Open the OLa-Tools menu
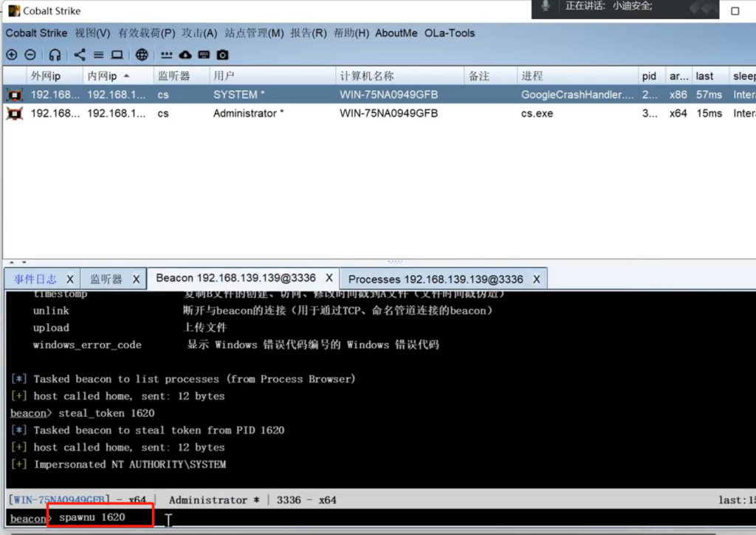 pyautogui.click(x=450, y=33)
